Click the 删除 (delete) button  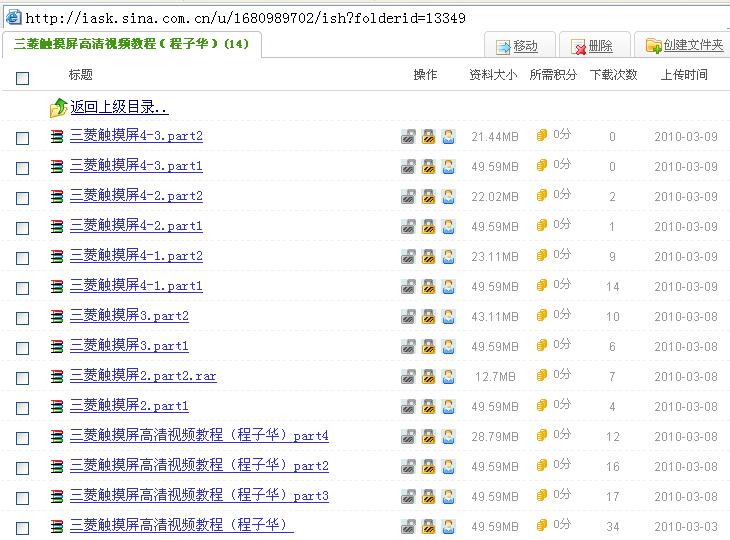pyautogui.click(x=595, y=46)
